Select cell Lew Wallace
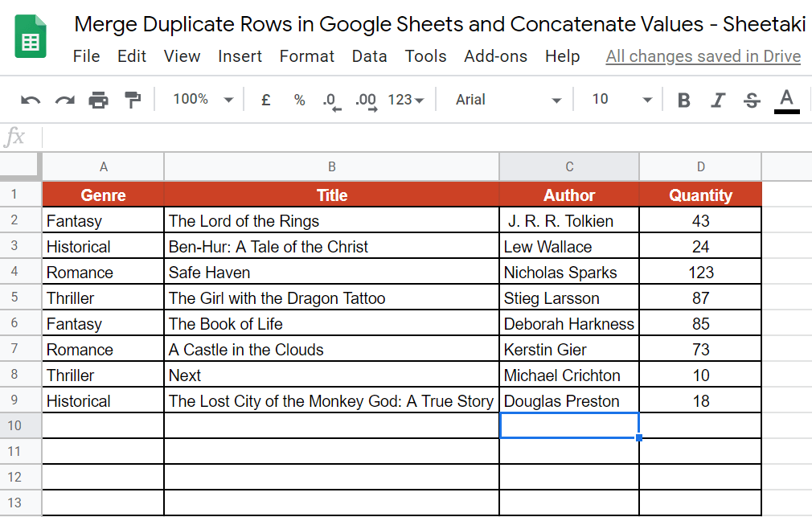 569,247
